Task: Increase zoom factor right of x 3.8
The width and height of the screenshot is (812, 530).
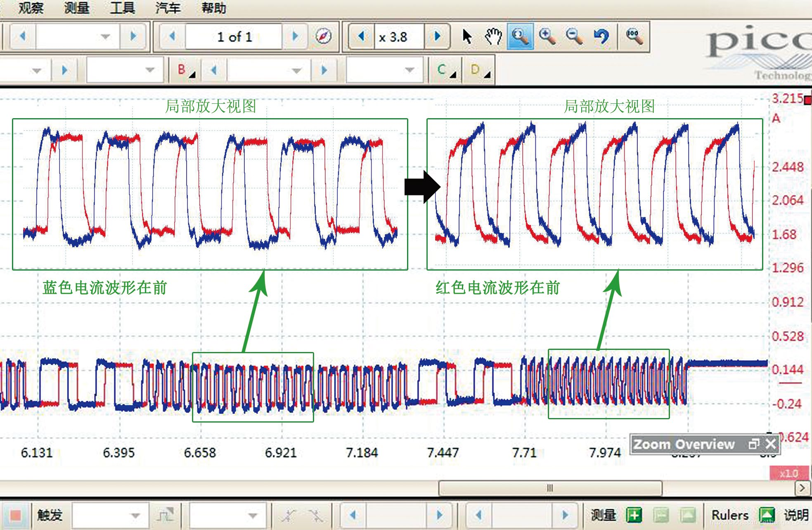Action: 438,37
